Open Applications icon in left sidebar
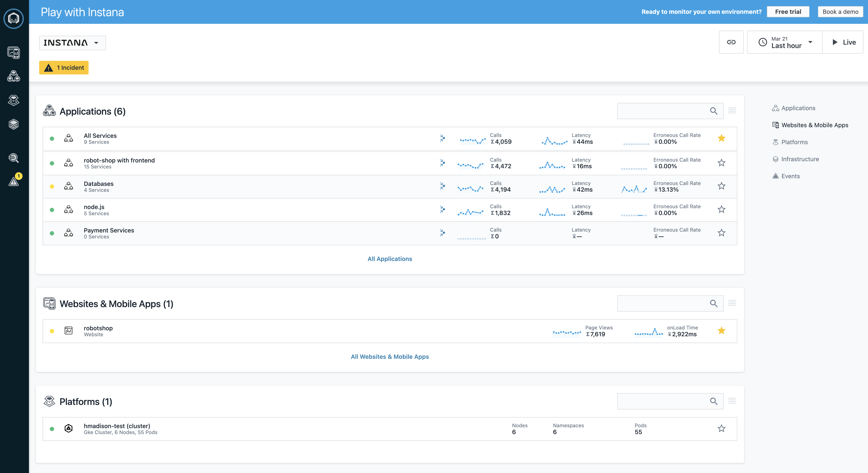Screen dimensions: 868x473 (13, 76)
